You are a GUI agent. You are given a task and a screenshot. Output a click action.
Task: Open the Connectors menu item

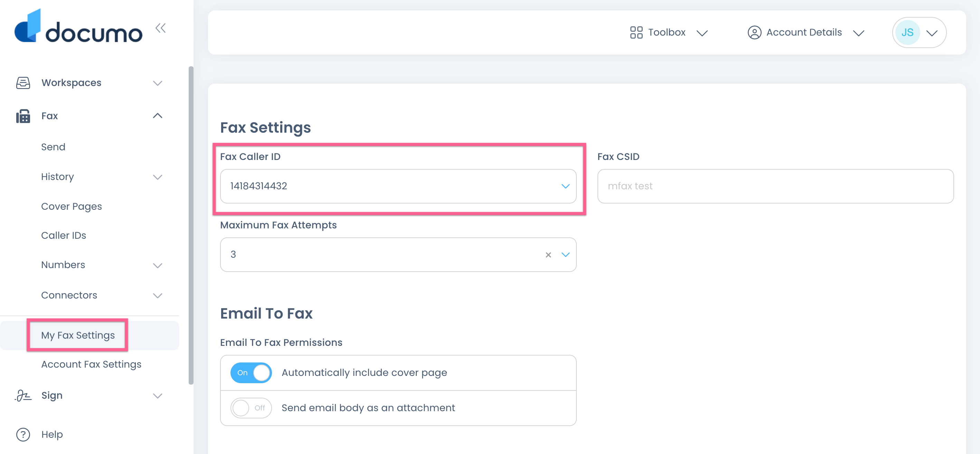click(x=69, y=295)
